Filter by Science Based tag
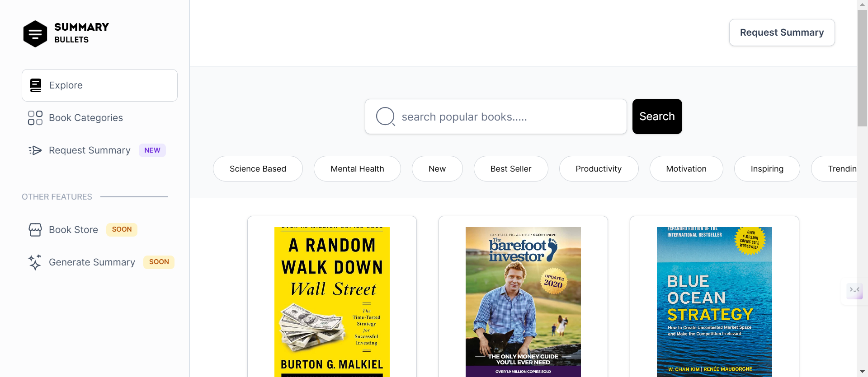Image resolution: width=868 pixels, height=377 pixels. tap(258, 169)
